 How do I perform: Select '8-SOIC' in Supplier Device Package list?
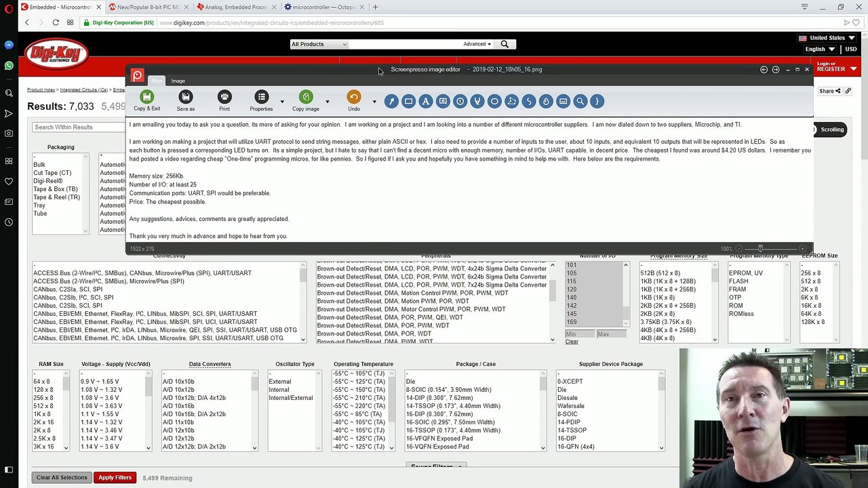pyautogui.click(x=568, y=414)
